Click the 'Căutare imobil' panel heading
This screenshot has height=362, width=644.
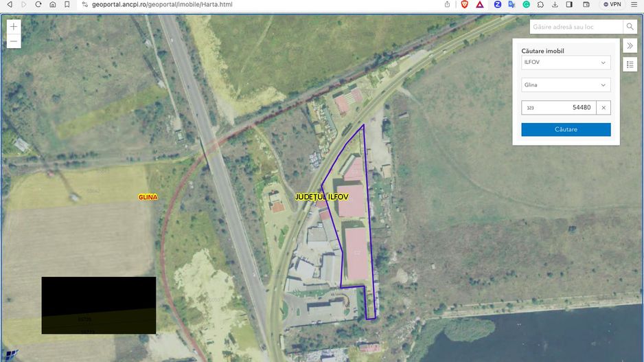pyautogui.click(x=542, y=51)
